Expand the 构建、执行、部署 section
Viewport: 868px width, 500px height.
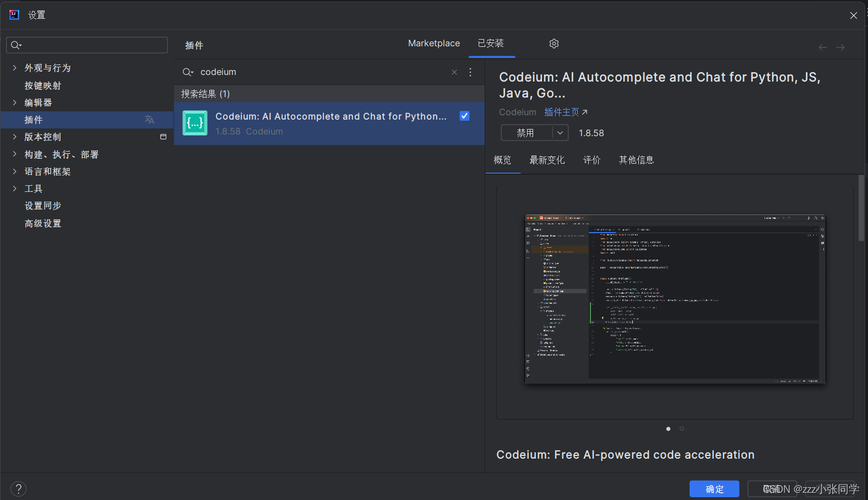(x=15, y=154)
